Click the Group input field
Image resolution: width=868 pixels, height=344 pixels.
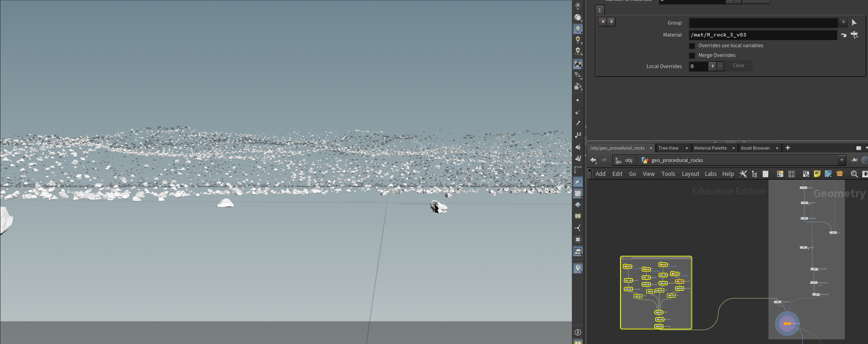[x=763, y=23]
